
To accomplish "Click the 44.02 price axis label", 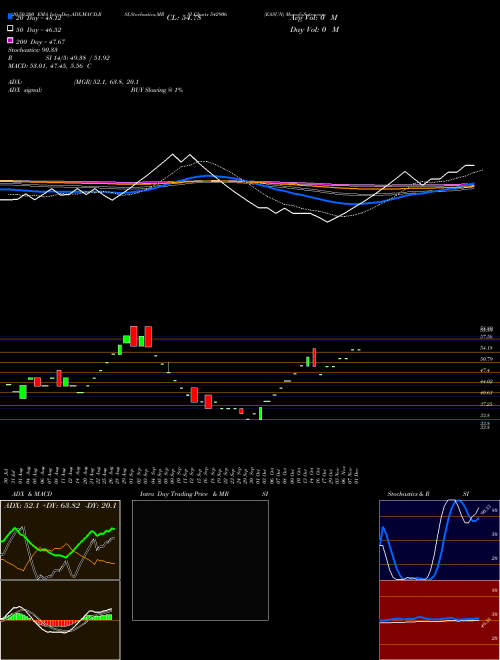I will [486, 381].
